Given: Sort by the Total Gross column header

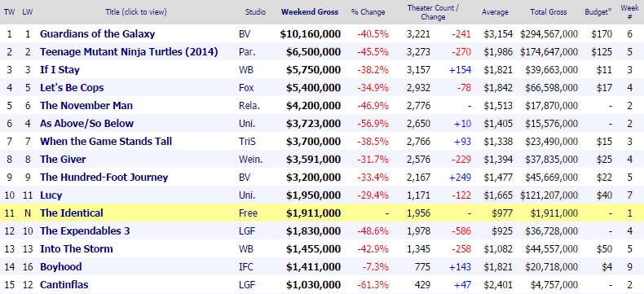Looking at the screenshot, I should point(549,12).
